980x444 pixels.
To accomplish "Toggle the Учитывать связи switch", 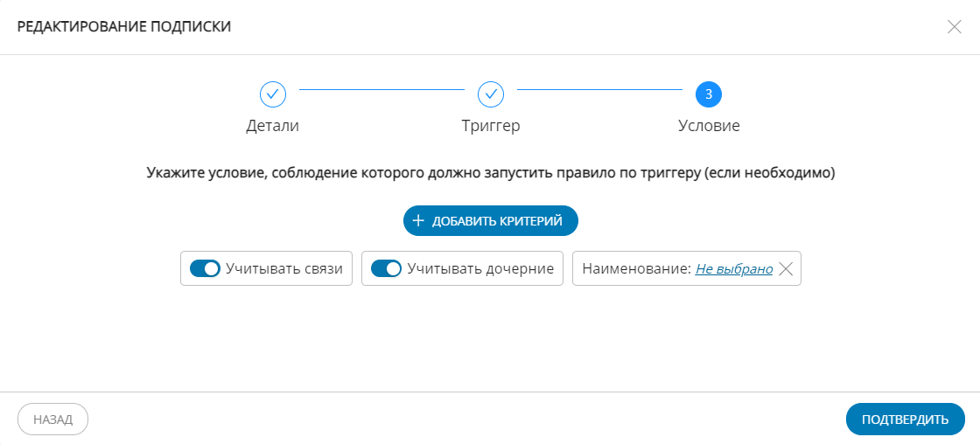I will 206,269.
